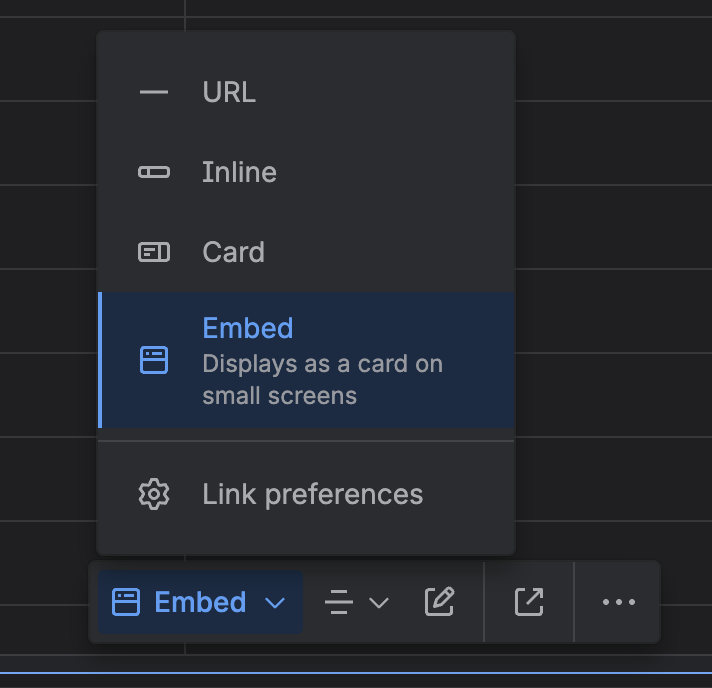Choose the highlighted Embed menu option

pyautogui.click(x=248, y=328)
